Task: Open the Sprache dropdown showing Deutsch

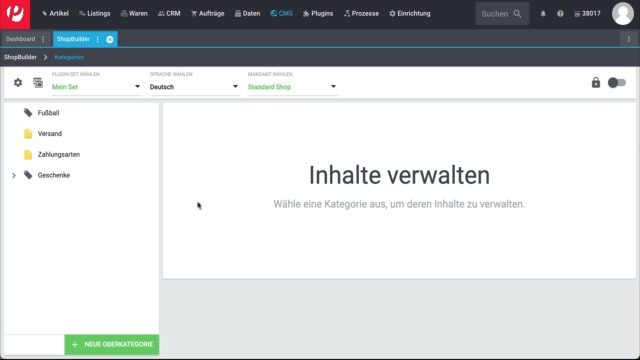Action: point(194,87)
